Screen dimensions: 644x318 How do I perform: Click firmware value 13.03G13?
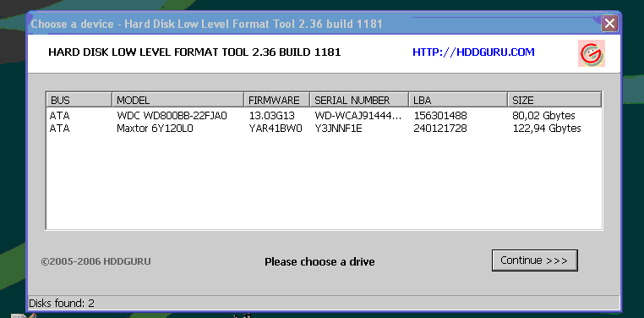coord(272,116)
